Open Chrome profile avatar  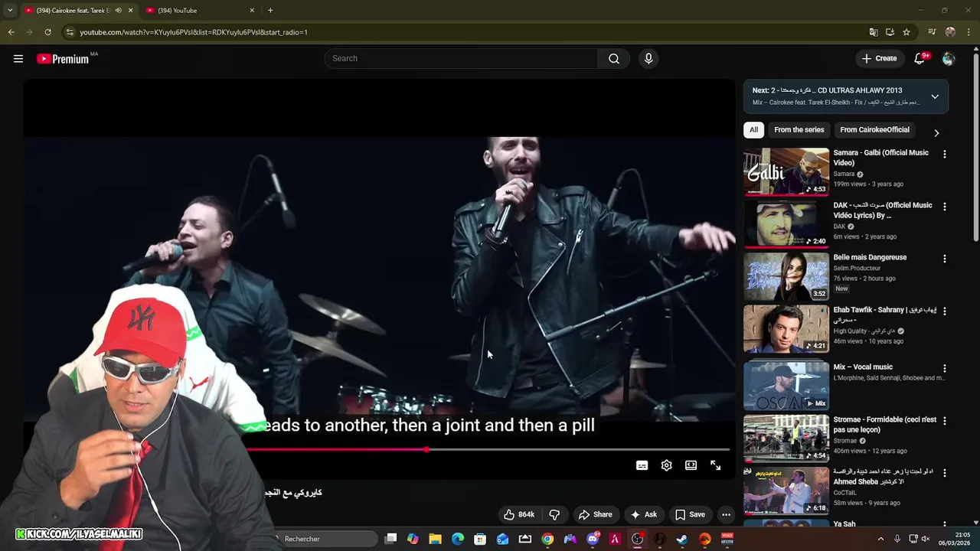coord(950,32)
